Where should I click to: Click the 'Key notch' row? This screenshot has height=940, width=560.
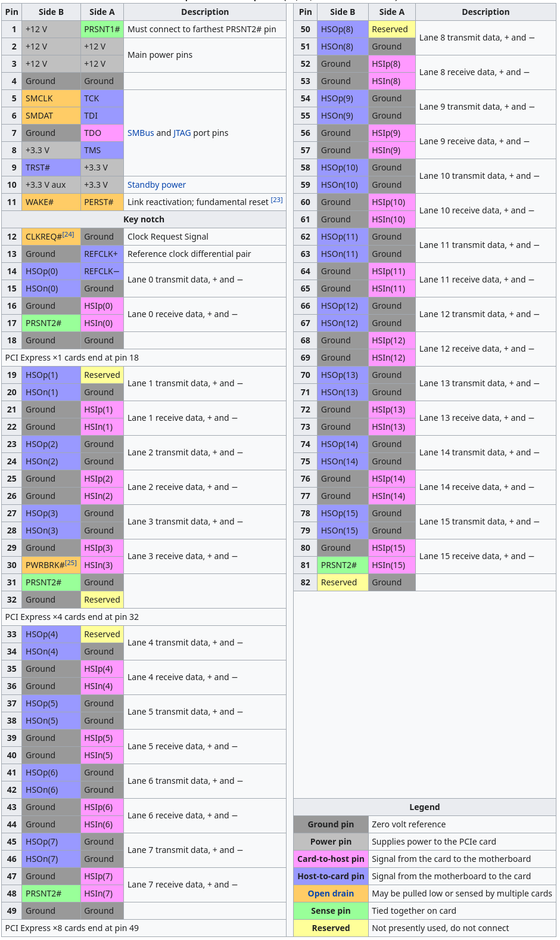tap(144, 219)
